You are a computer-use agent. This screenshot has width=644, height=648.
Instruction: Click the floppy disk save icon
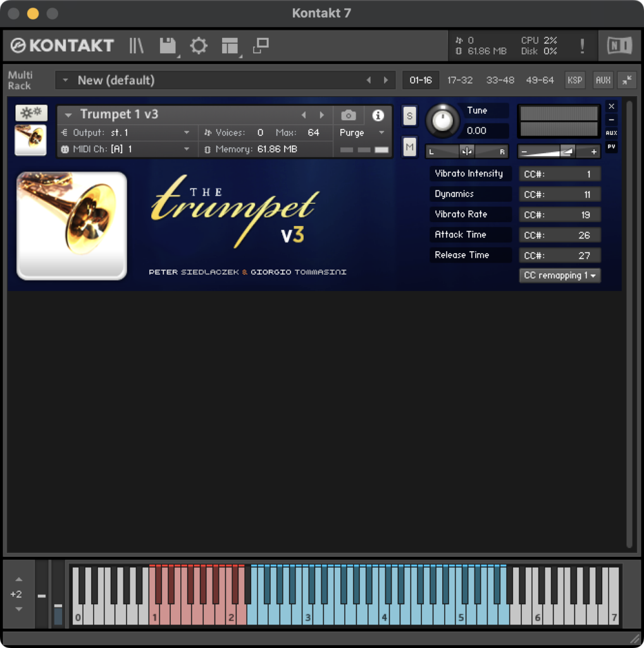[x=168, y=46]
